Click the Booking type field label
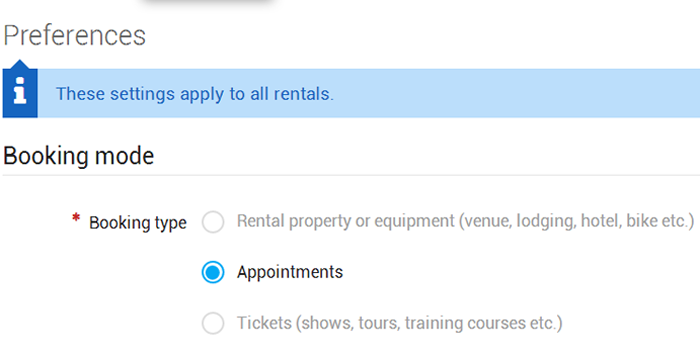700x360 pixels. [x=138, y=222]
